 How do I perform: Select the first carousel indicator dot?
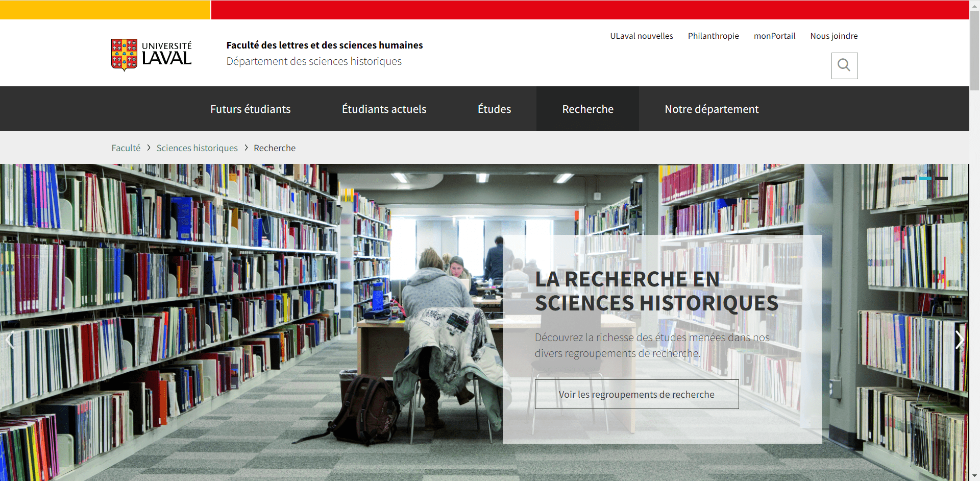908,178
